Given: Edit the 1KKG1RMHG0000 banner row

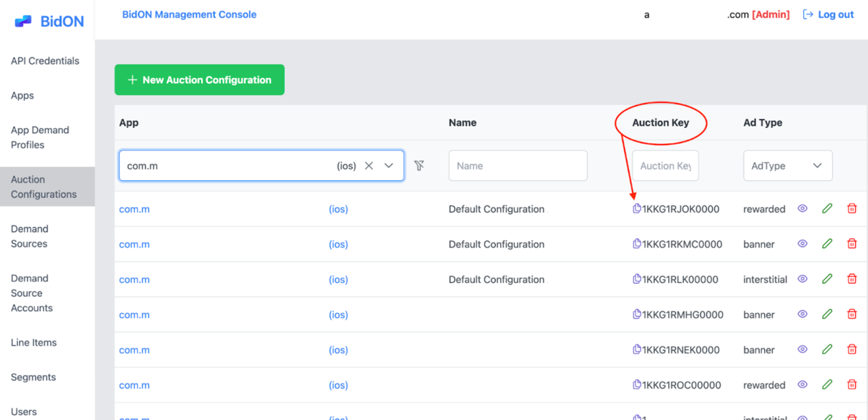Looking at the screenshot, I should click(826, 313).
